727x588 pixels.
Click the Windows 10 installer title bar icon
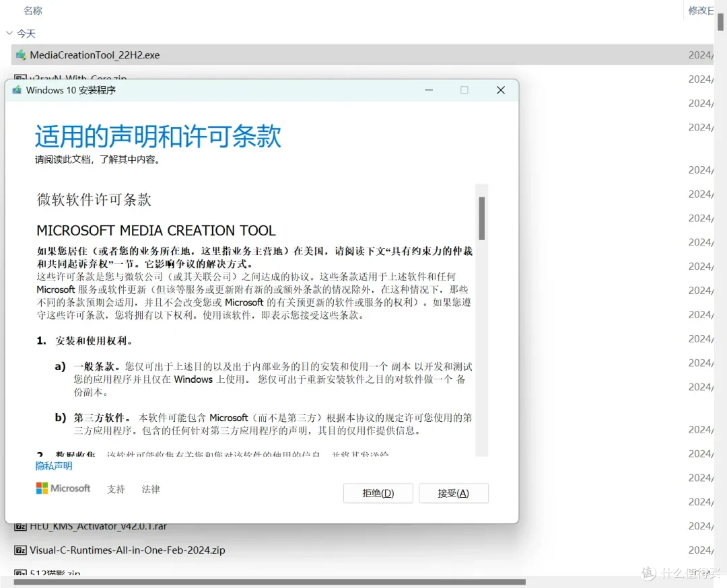pos(17,90)
